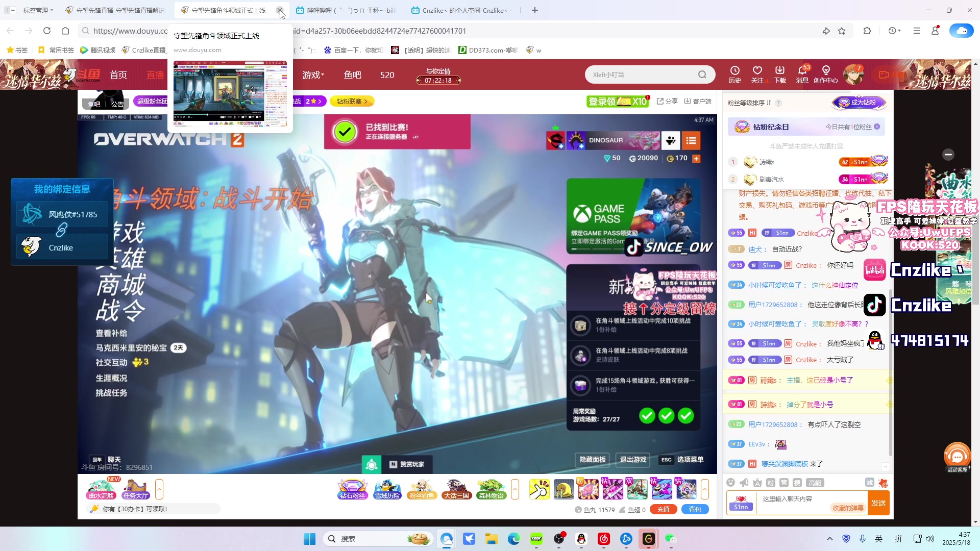
Task: Open the crown A nameplate icon in chat toolbar
Action: pyautogui.click(x=757, y=483)
